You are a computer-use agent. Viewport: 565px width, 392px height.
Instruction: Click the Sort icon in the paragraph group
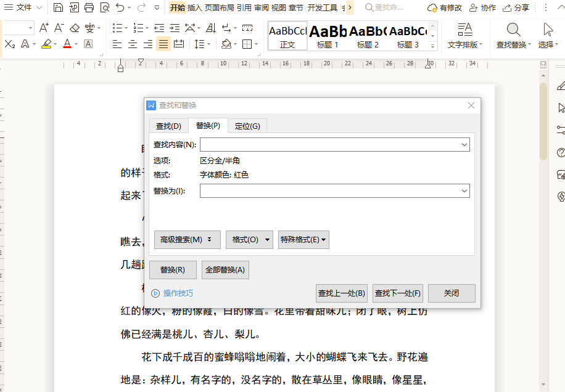(x=211, y=28)
